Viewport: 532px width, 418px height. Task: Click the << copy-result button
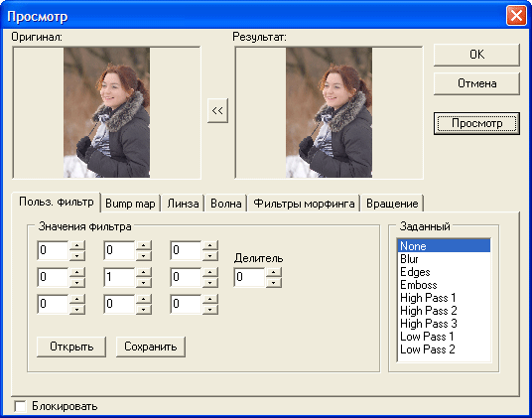pyautogui.click(x=217, y=110)
